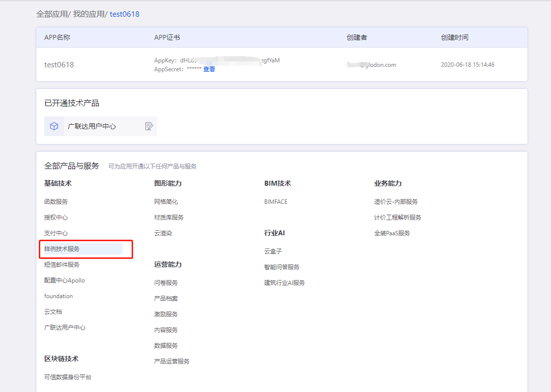Click the cube icon beside 广联达用户中心
551x392 pixels.
point(54,126)
